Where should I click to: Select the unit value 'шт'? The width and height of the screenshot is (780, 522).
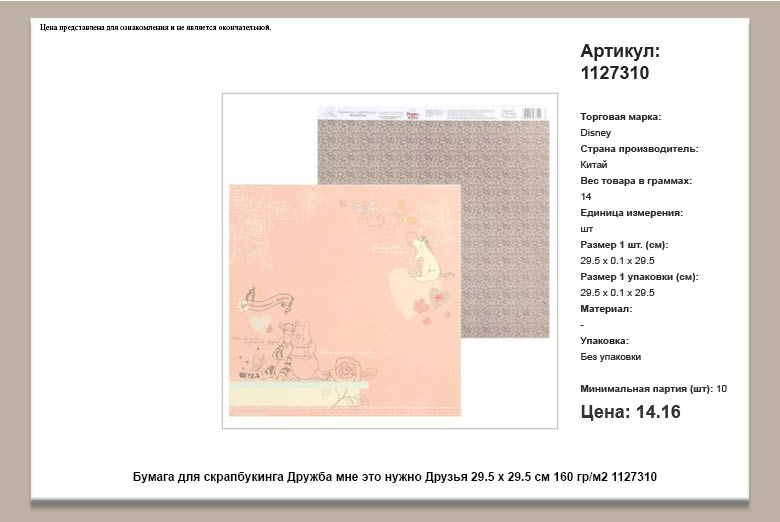(586, 229)
